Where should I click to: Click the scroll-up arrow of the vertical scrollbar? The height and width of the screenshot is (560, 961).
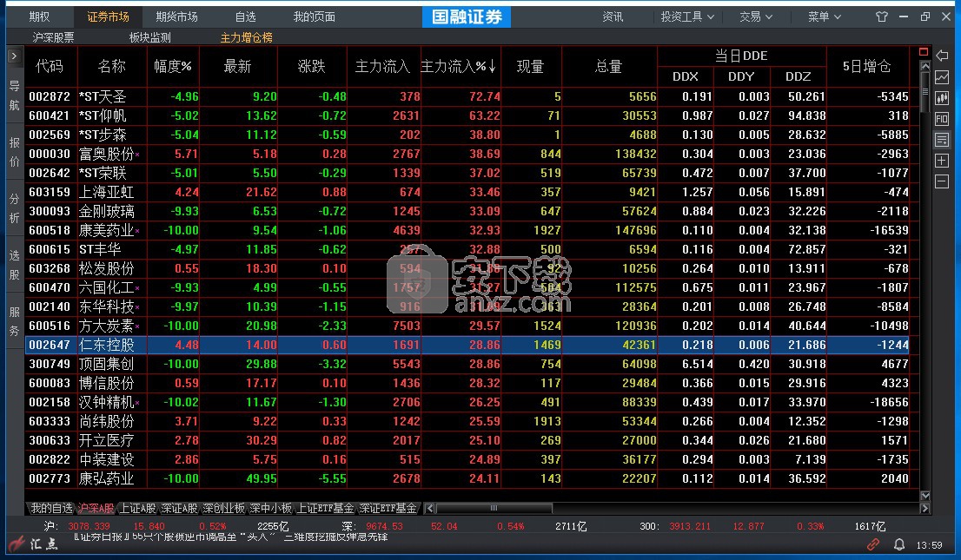[925, 66]
